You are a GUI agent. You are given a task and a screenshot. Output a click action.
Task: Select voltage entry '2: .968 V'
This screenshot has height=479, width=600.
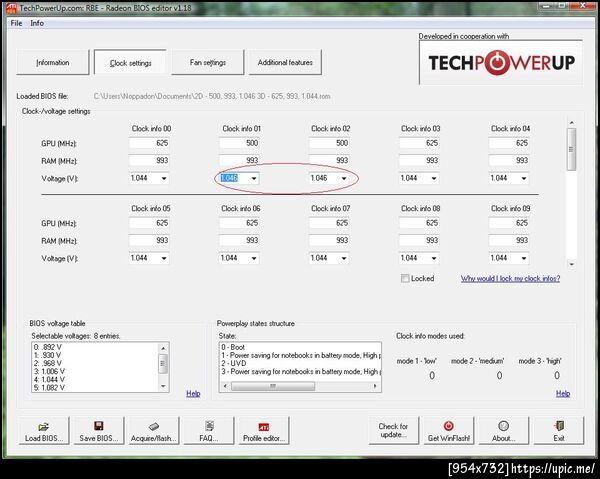click(x=48, y=363)
